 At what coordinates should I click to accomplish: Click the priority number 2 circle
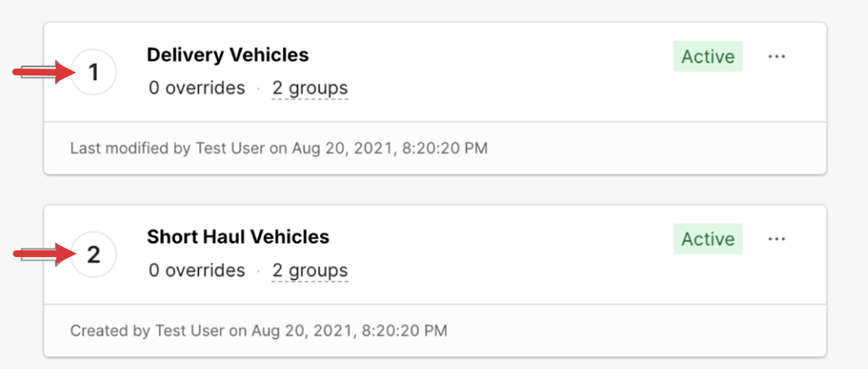[94, 254]
